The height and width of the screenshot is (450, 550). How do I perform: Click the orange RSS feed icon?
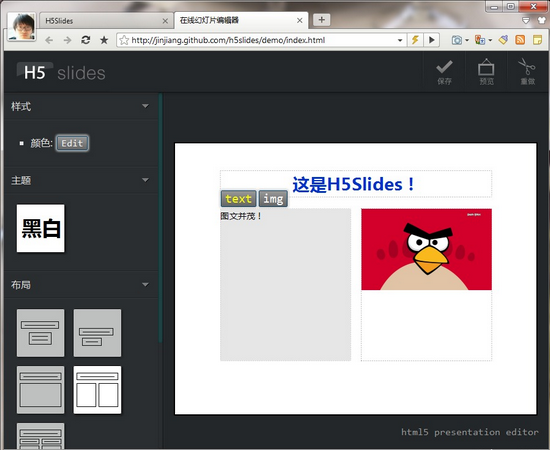click(x=520, y=40)
